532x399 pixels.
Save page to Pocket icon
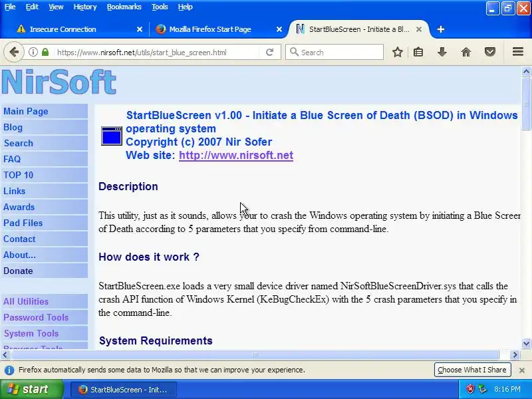pyautogui.click(x=489, y=53)
